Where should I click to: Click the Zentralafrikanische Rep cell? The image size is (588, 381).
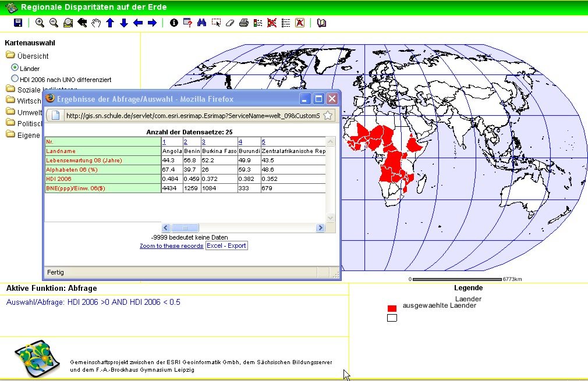click(293, 151)
